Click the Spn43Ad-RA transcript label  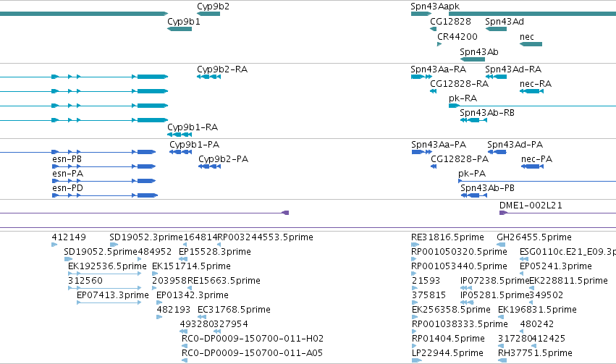[513, 69]
